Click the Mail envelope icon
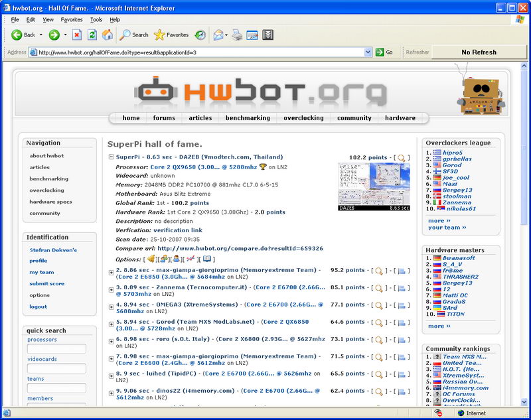This screenshot has height=420, width=531. [x=218, y=35]
